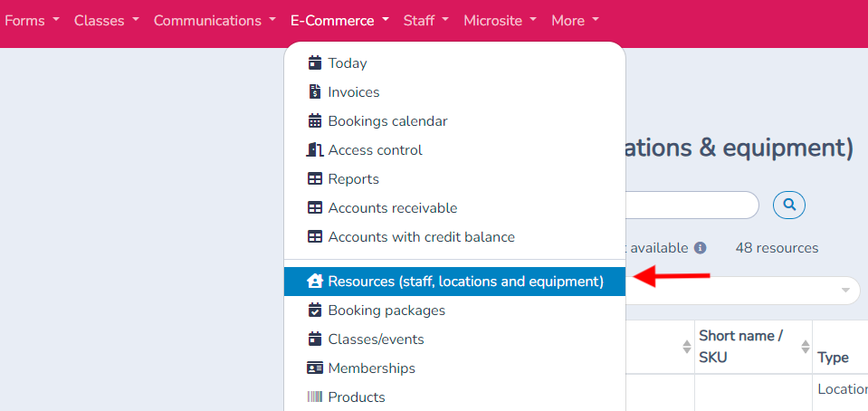Open the Staff dropdown menu
Screen dimensions: 868x411
click(425, 21)
